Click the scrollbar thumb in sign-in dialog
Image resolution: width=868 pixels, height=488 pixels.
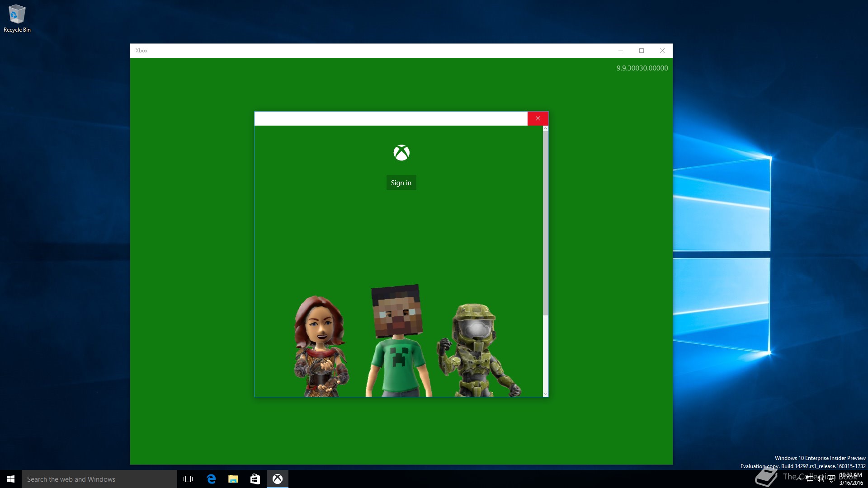pyautogui.click(x=546, y=223)
